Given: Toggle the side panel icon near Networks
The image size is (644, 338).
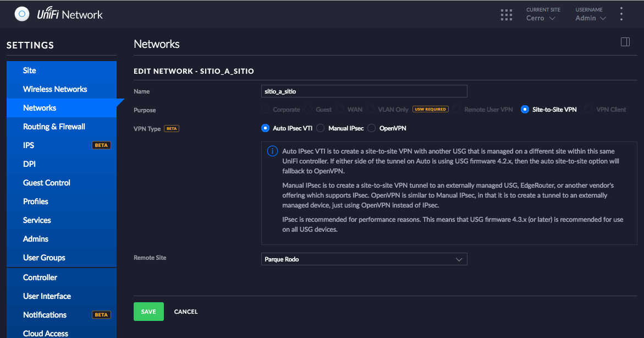Looking at the screenshot, I should [x=625, y=42].
